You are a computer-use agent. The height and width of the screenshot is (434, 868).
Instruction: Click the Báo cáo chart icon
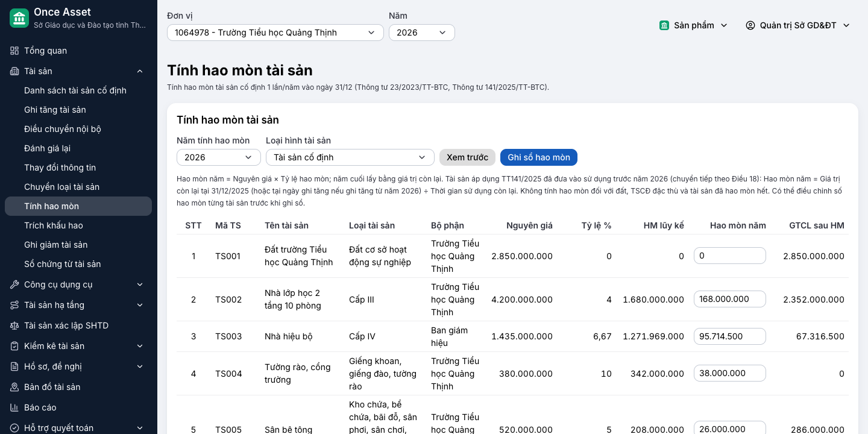pos(14,407)
